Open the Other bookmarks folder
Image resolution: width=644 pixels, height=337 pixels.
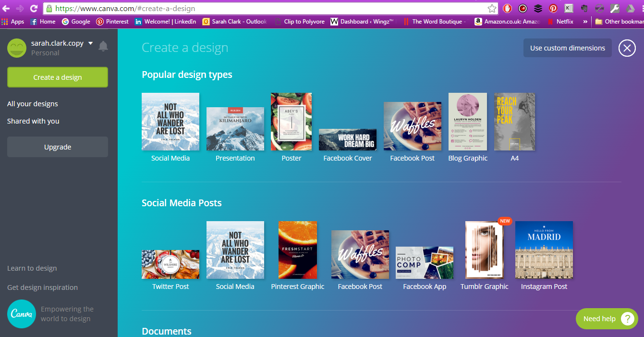(x=619, y=22)
